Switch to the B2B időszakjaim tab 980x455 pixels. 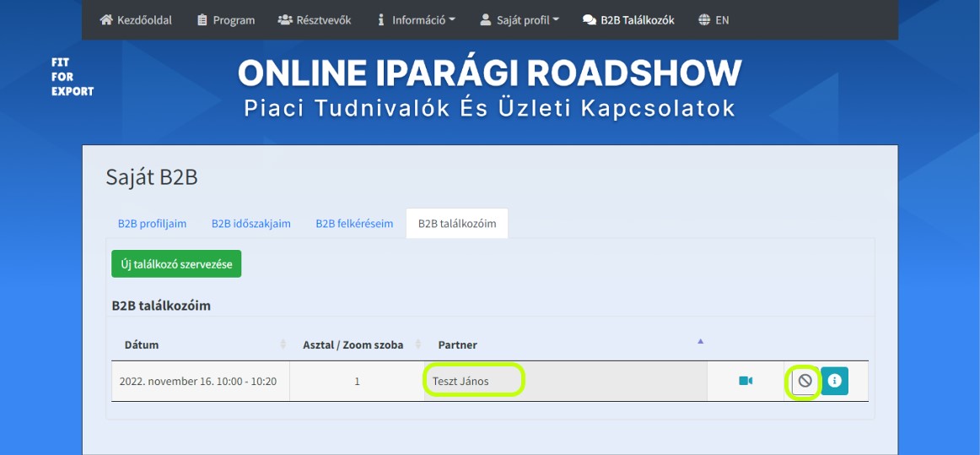tap(250, 224)
